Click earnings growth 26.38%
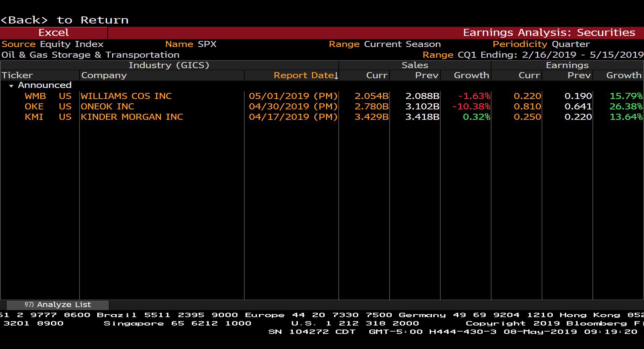This screenshot has height=349, width=644. coord(626,106)
